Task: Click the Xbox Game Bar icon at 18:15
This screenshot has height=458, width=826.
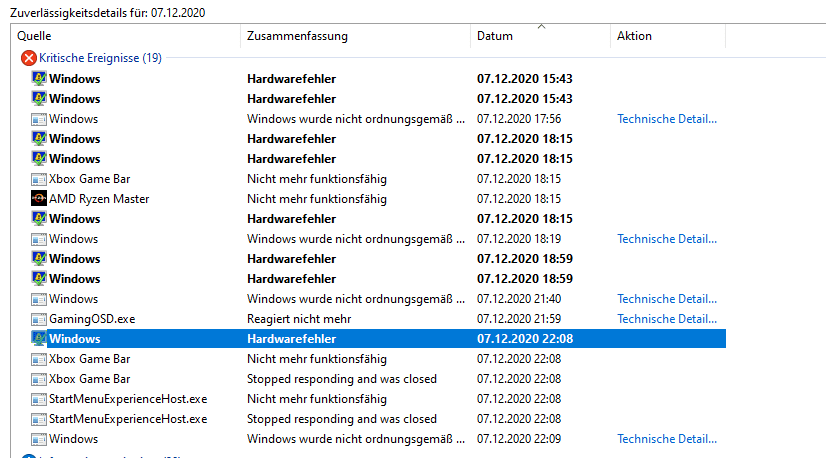Action: click(x=39, y=179)
